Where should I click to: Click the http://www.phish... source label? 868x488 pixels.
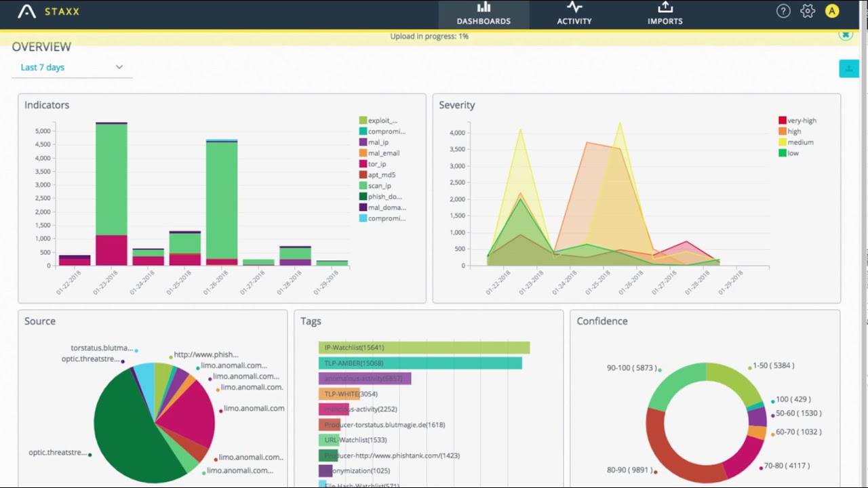pyautogui.click(x=206, y=354)
